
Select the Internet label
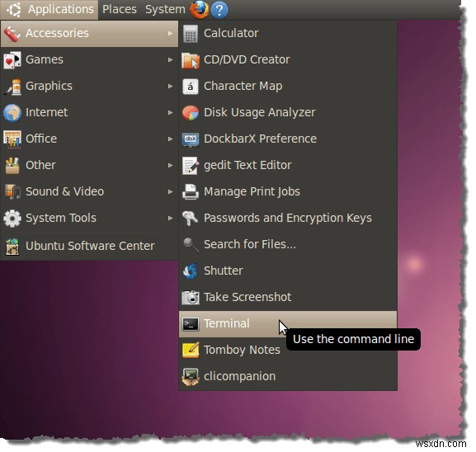(x=46, y=112)
